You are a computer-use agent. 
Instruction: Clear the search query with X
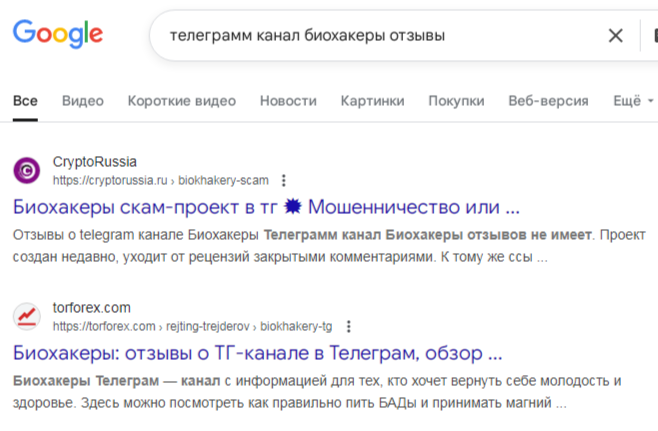coord(615,36)
